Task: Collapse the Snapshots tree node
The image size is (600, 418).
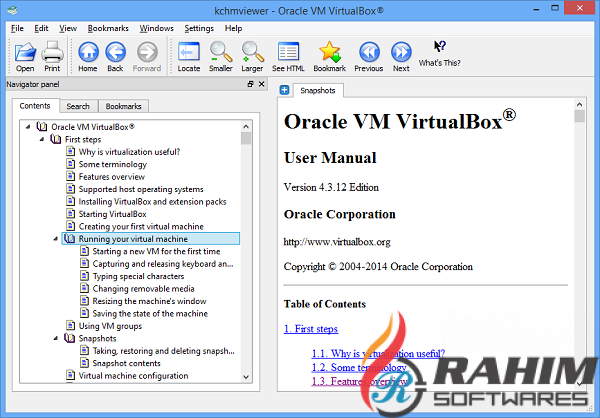Action: 55,338
